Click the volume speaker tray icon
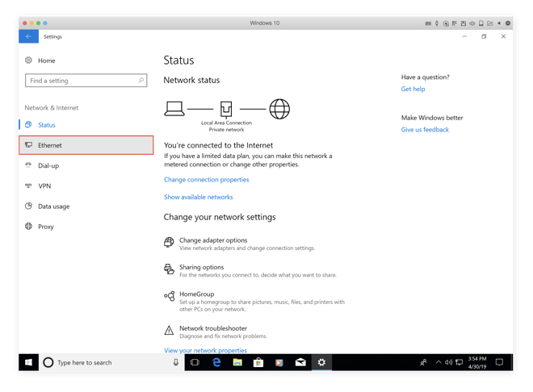 (x=448, y=362)
